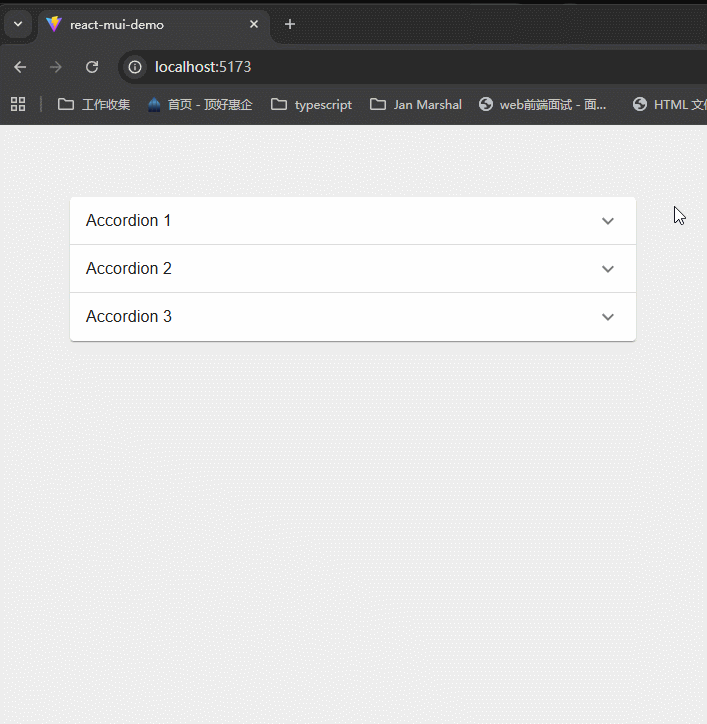The height and width of the screenshot is (724, 707).
Task: Expand Accordion 3 using its chevron
Action: pos(608,317)
